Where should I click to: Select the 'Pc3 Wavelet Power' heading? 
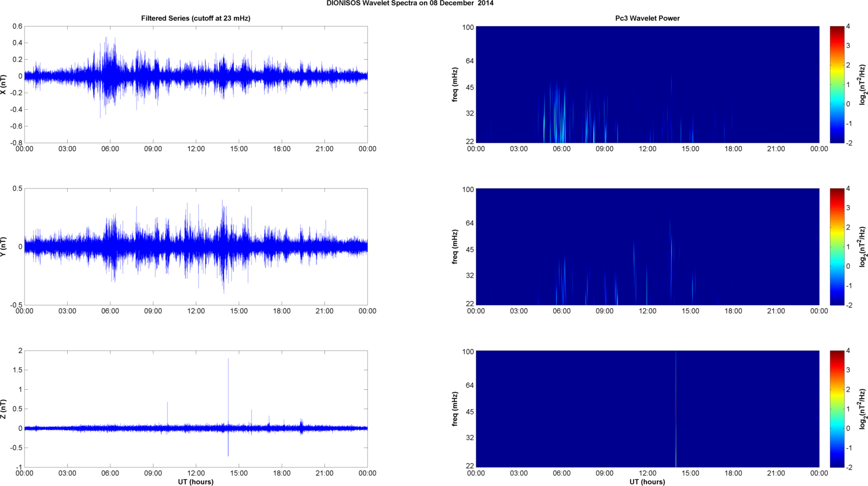click(x=647, y=18)
